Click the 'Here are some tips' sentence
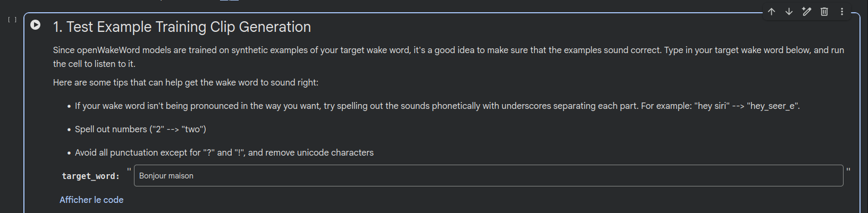This screenshot has width=868, height=213. [x=186, y=82]
